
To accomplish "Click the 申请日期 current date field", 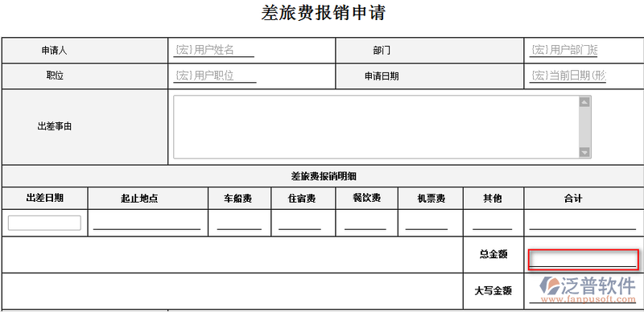I will tap(568, 76).
